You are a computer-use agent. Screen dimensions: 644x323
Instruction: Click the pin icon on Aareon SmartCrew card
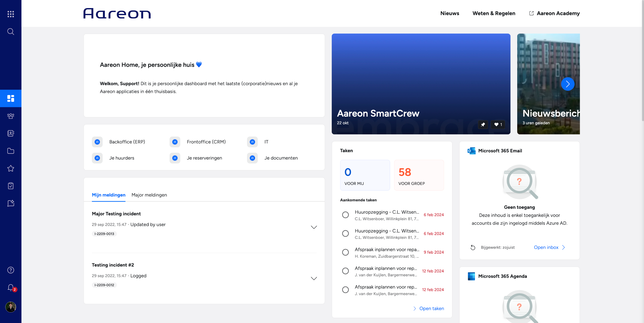[x=483, y=124]
